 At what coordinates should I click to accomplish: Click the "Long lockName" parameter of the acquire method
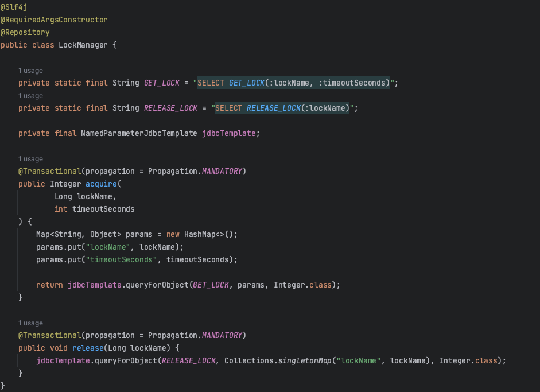83,197
